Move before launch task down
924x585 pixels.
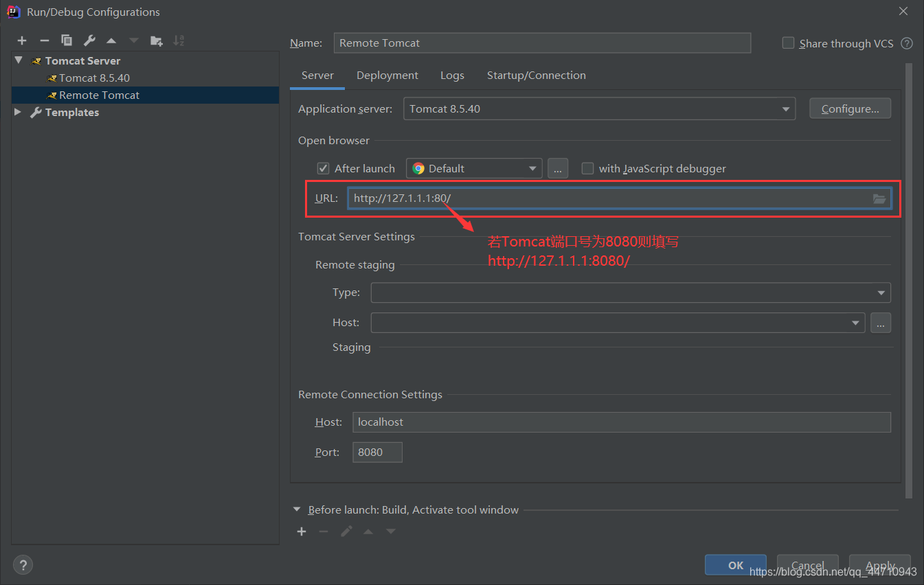tap(391, 531)
